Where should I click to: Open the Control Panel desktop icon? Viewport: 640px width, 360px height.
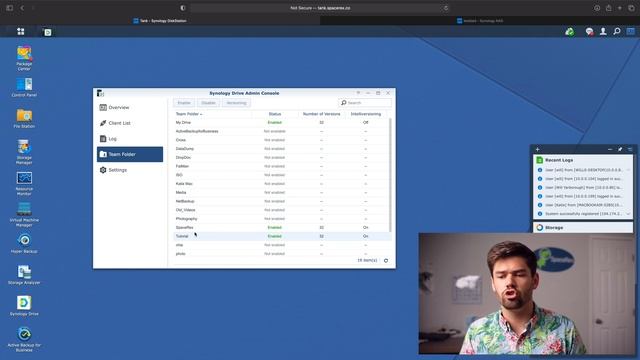pyautogui.click(x=24, y=87)
